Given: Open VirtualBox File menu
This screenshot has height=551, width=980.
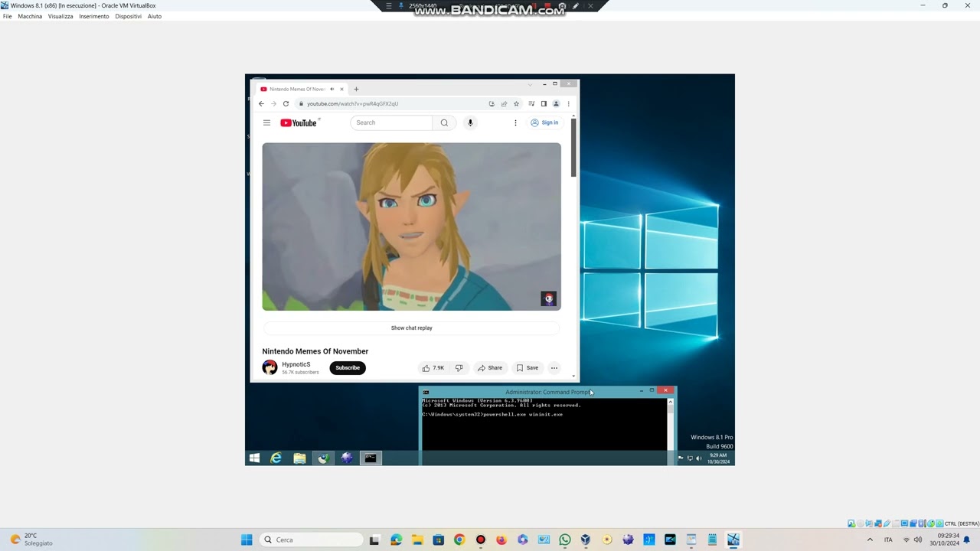Looking at the screenshot, I should pyautogui.click(x=8, y=16).
